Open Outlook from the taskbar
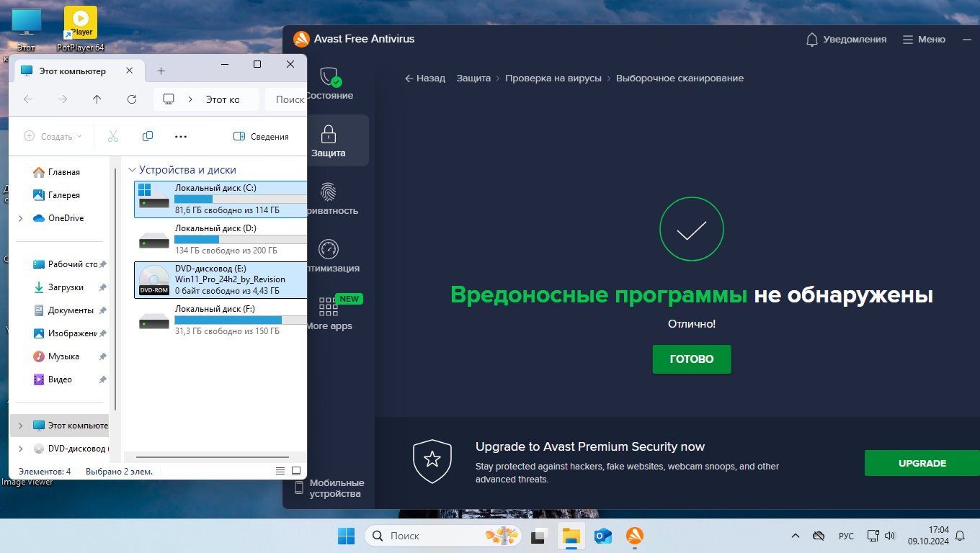The image size is (980, 553). [603, 536]
